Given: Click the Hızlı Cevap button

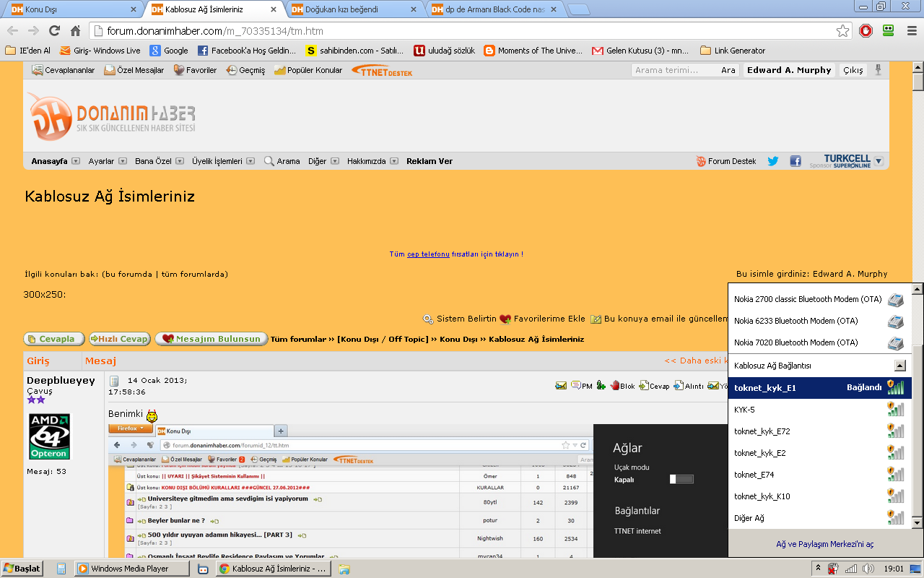Looking at the screenshot, I should pos(120,339).
